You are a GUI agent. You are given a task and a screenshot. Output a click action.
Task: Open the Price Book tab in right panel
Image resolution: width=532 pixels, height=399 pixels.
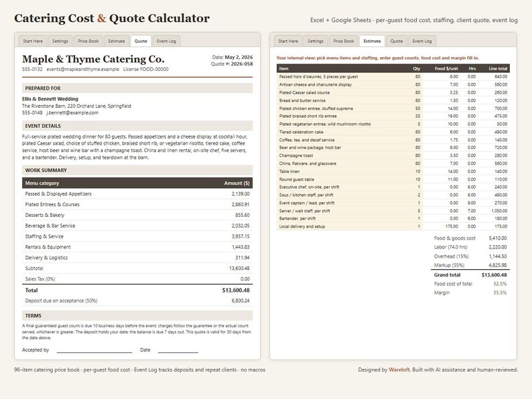coord(343,41)
